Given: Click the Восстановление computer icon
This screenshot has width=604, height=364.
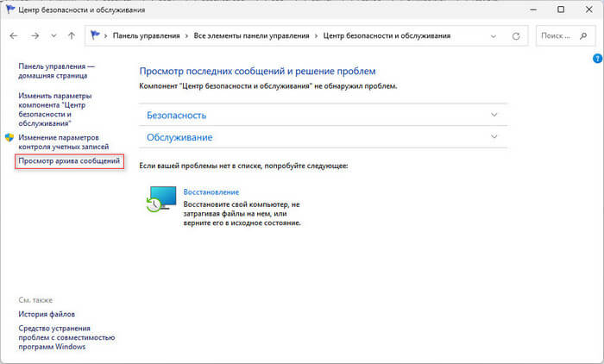Looking at the screenshot, I should click(160, 199).
